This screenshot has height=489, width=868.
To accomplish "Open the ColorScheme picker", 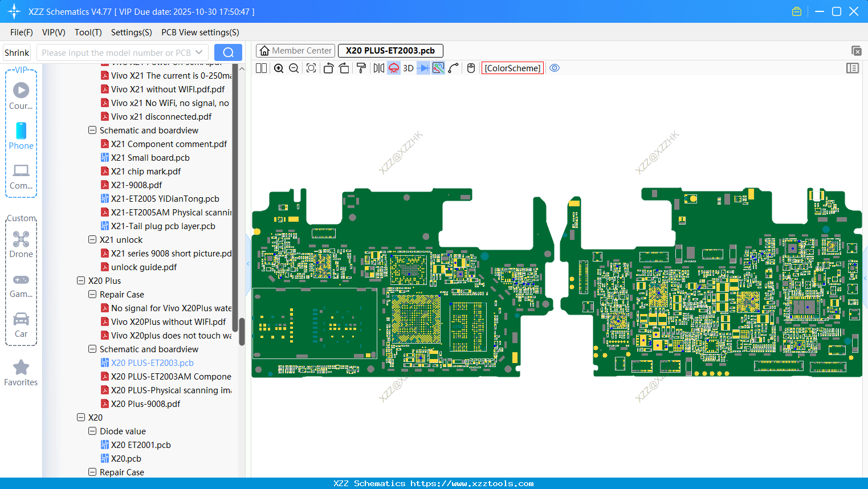I will [x=512, y=68].
